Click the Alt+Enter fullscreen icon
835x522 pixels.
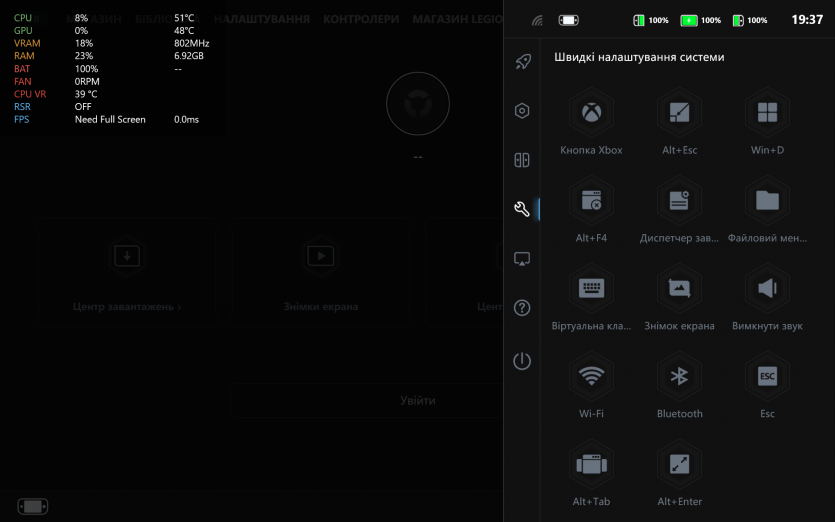click(679, 464)
